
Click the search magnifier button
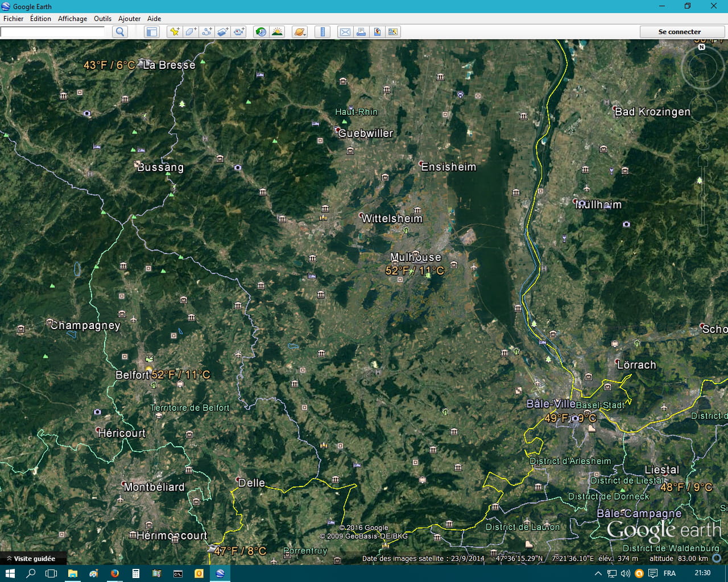pos(120,32)
